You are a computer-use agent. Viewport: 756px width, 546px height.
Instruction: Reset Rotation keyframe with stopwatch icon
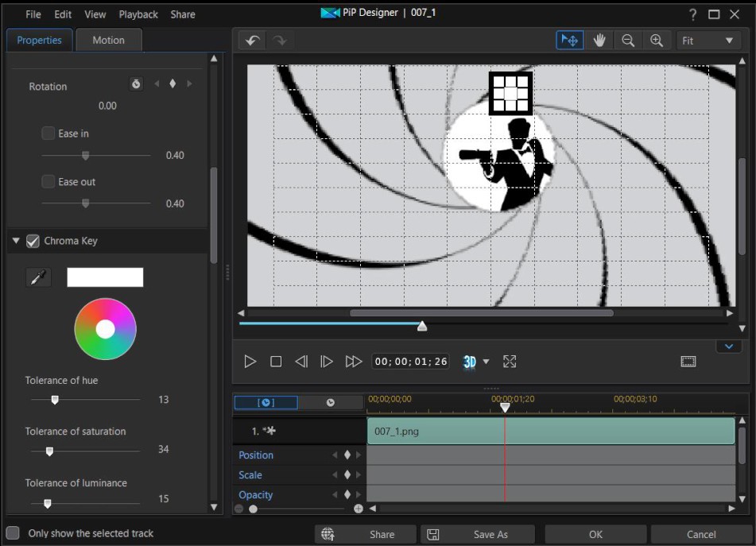click(136, 84)
